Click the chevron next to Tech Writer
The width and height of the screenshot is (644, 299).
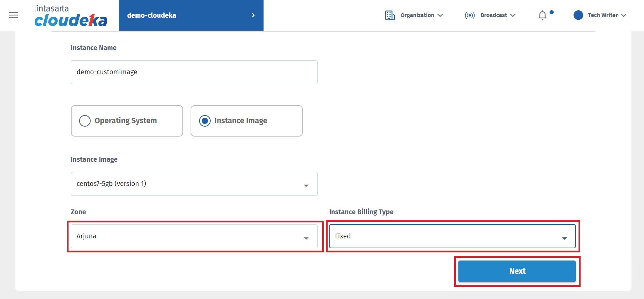[x=624, y=15]
